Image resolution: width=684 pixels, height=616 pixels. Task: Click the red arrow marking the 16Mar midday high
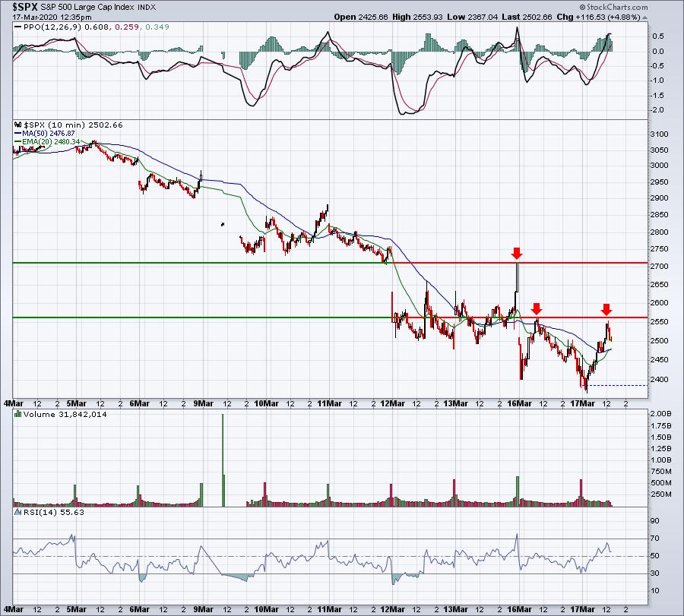(537, 309)
